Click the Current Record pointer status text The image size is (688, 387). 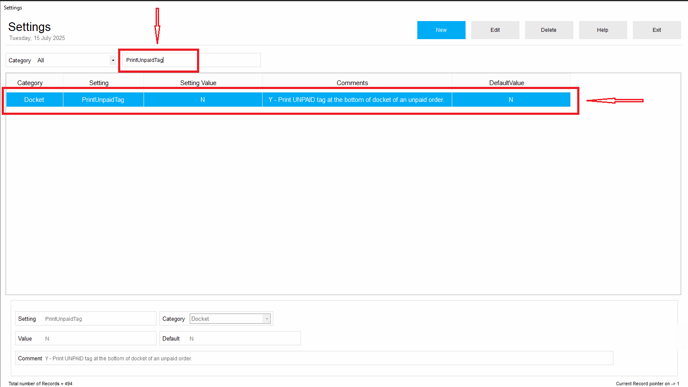coord(647,383)
